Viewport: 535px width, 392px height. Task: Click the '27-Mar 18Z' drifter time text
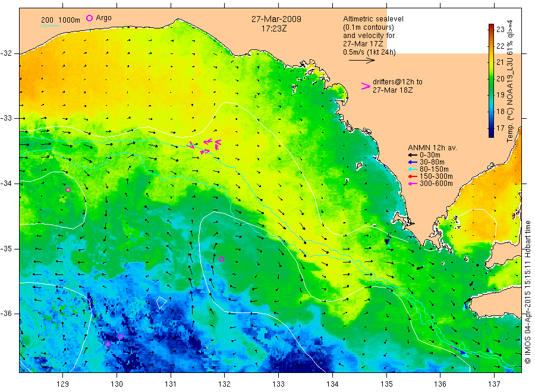tap(392, 90)
